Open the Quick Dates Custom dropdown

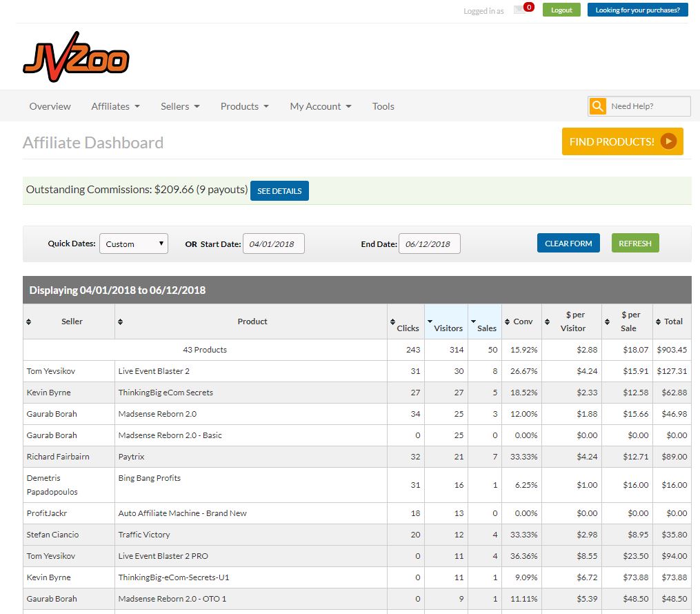pos(134,244)
